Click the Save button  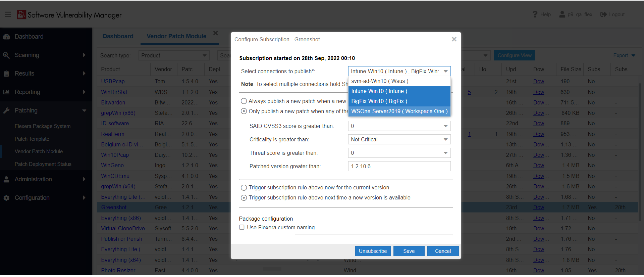click(409, 251)
